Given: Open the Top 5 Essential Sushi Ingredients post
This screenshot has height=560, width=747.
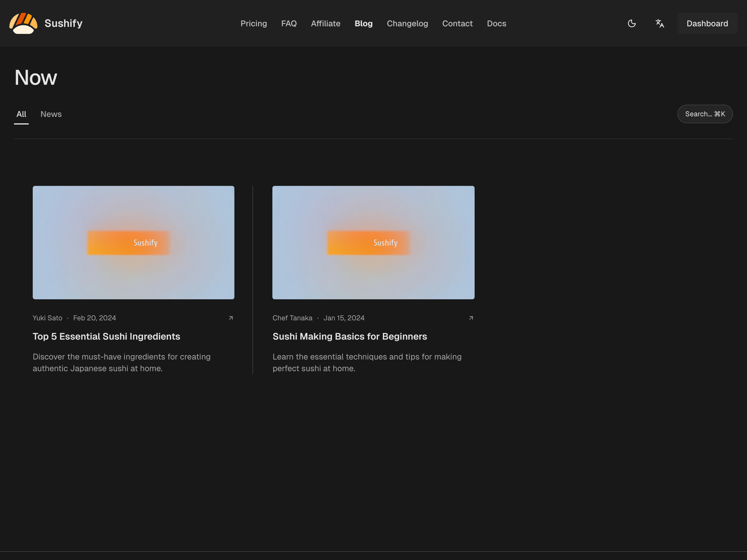Looking at the screenshot, I should pyautogui.click(x=106, y=336).
